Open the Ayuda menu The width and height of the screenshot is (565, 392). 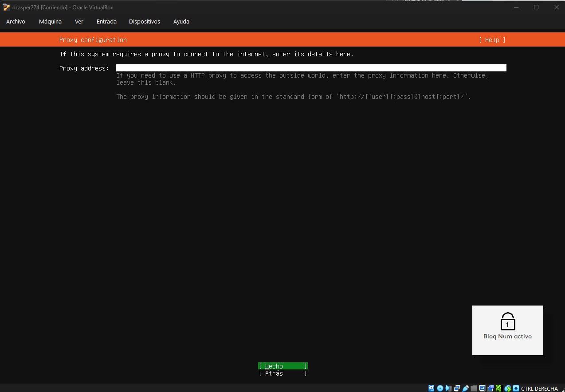pyautogui.click(x=181, y=21)
